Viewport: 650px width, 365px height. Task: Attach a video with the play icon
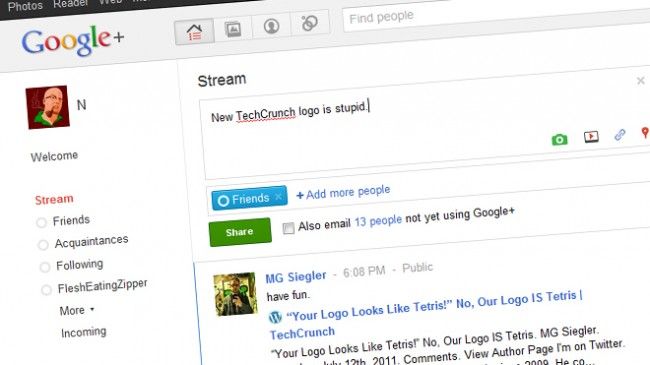591,136
